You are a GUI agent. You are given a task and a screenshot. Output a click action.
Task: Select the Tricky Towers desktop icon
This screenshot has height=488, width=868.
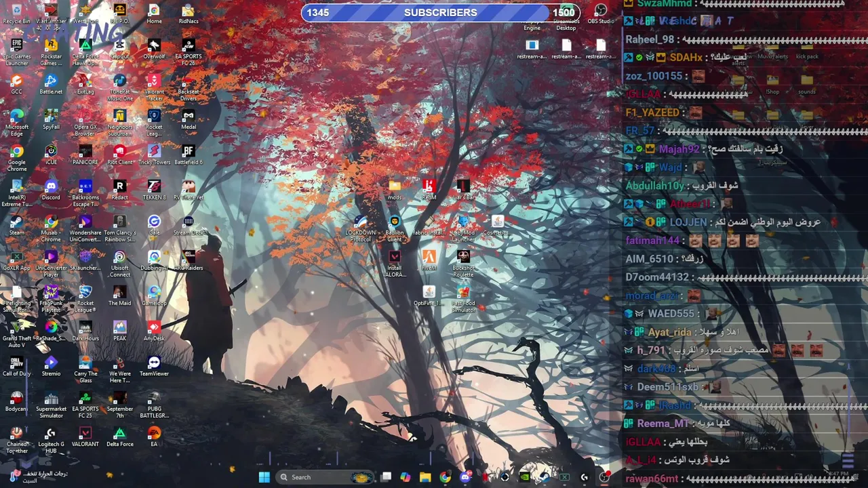pos(154,155)
